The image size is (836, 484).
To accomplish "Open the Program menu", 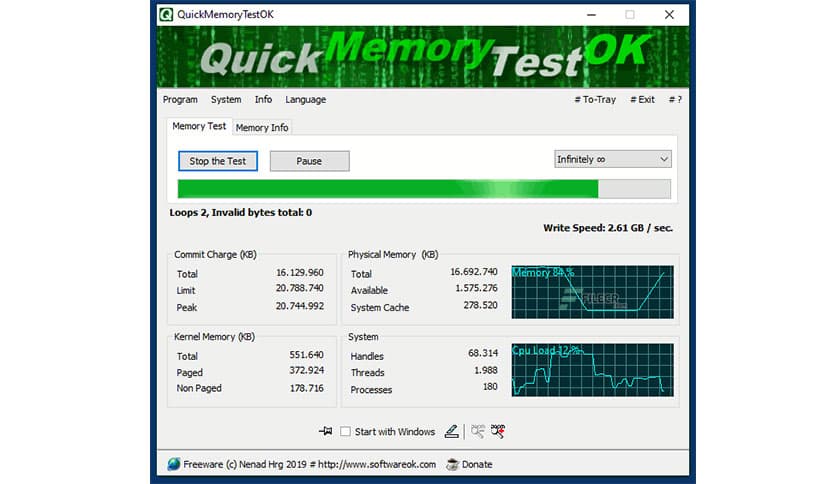I will coord(180,100).
